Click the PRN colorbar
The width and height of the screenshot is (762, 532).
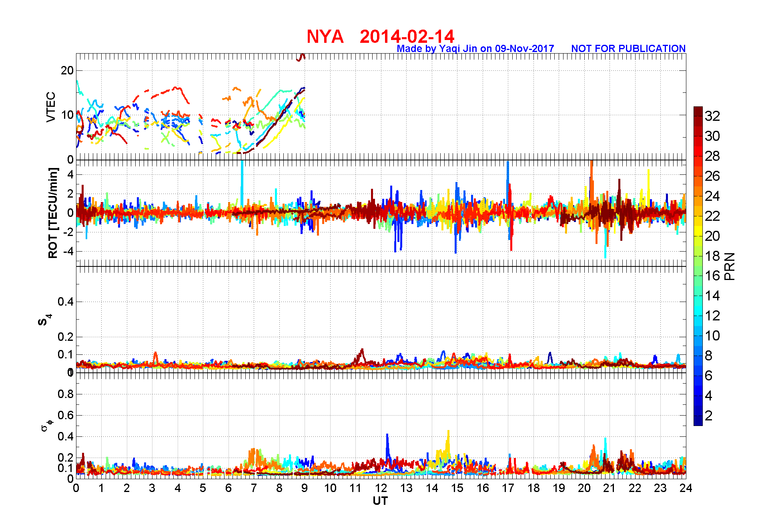698,266
